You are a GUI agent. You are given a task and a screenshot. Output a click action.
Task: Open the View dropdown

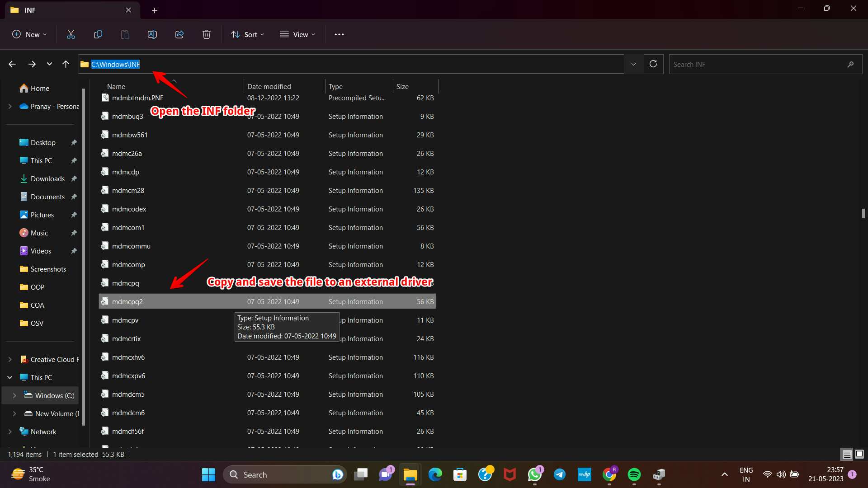tap(297, 34)
